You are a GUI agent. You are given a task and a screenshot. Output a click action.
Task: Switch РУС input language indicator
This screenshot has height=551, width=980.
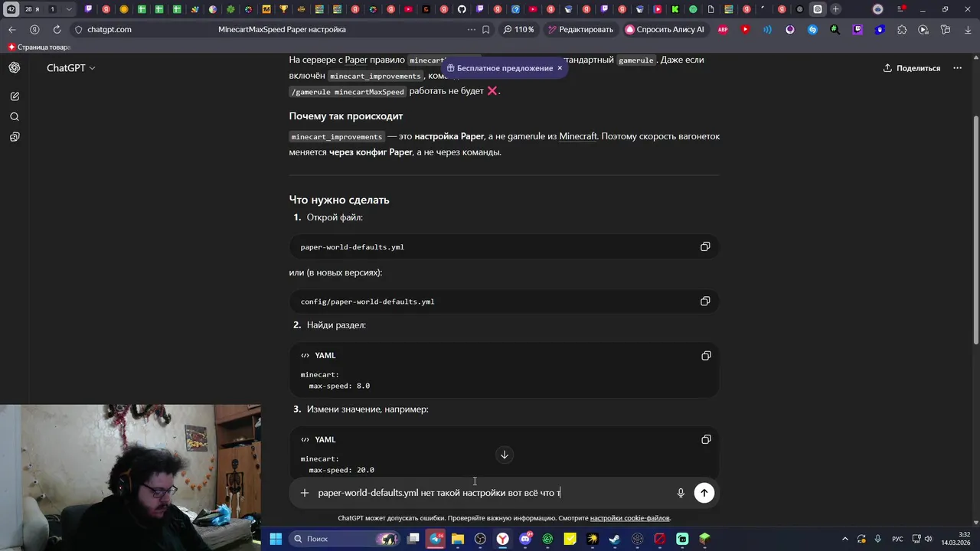[898, 539]
